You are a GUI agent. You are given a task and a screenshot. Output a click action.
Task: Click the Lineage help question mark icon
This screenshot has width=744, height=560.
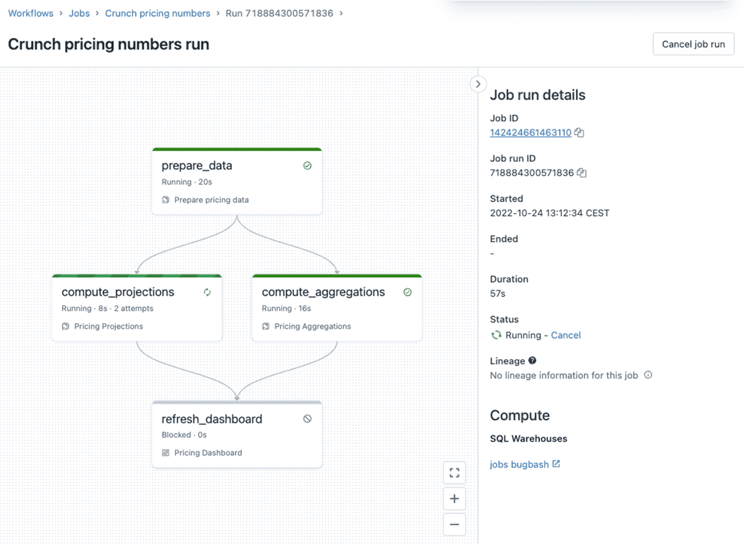click(x=532, y=361)
